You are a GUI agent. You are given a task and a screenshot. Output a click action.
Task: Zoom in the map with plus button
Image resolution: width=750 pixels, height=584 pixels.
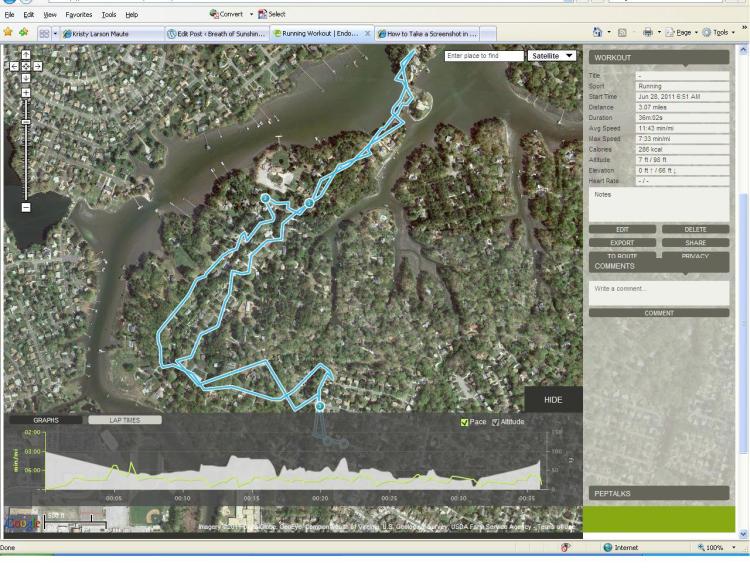(26, 93)
